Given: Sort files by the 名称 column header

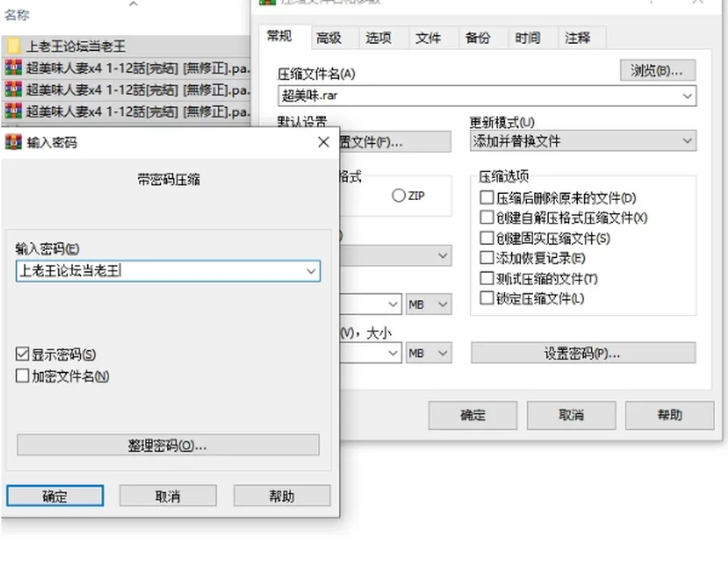Looking at the screenshot, I should 17,15.
